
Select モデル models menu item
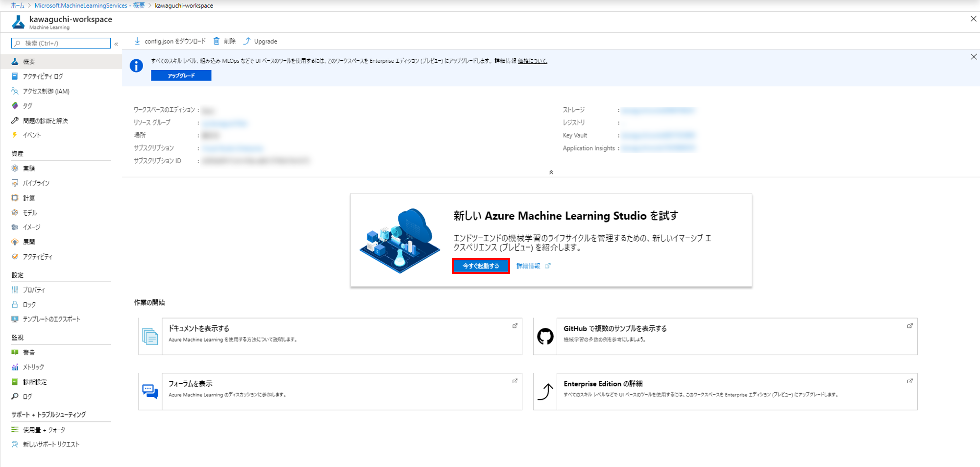tap(30, 213)
